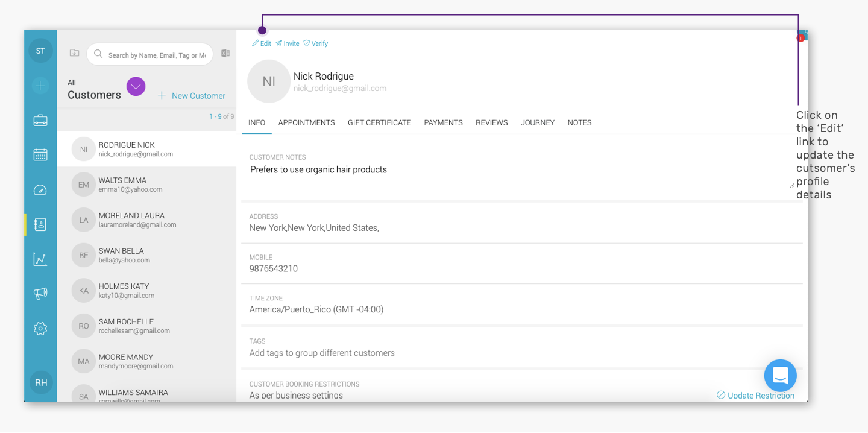Select customer SAM ROCHELLE in list

146,326
